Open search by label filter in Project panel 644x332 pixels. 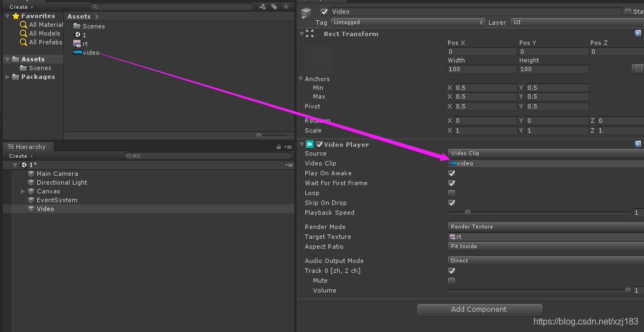coord(274,7)
